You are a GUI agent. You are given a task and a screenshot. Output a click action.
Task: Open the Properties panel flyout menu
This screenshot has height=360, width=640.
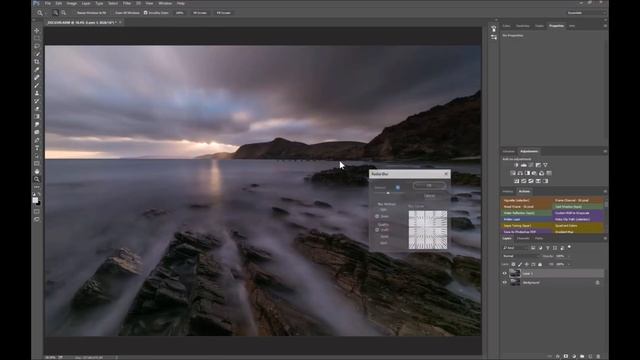605,26
